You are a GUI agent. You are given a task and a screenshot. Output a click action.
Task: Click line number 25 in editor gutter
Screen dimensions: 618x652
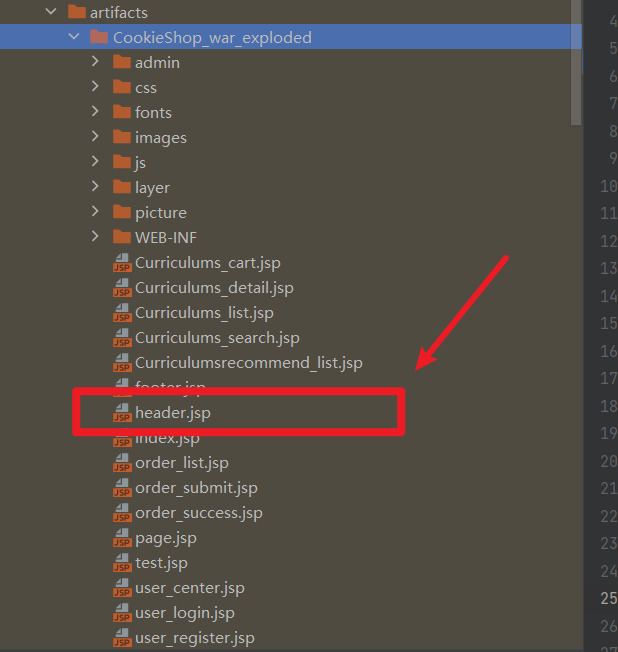click(x=608, y=598)
